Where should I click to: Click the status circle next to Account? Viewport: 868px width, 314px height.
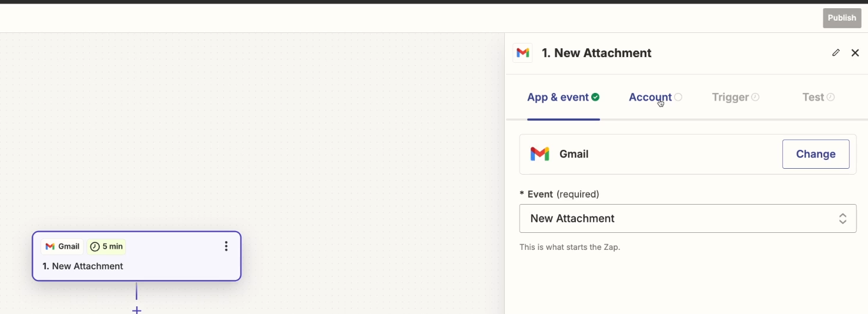click(678, 98)
